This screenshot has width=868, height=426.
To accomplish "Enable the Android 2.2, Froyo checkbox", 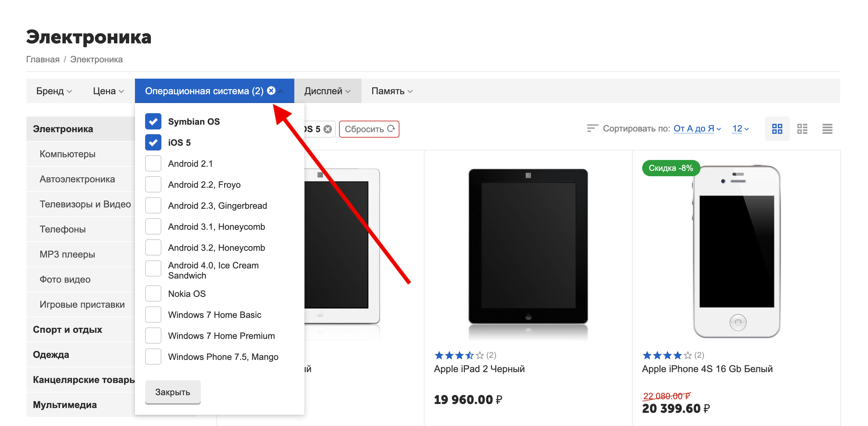I will (153, 184).
